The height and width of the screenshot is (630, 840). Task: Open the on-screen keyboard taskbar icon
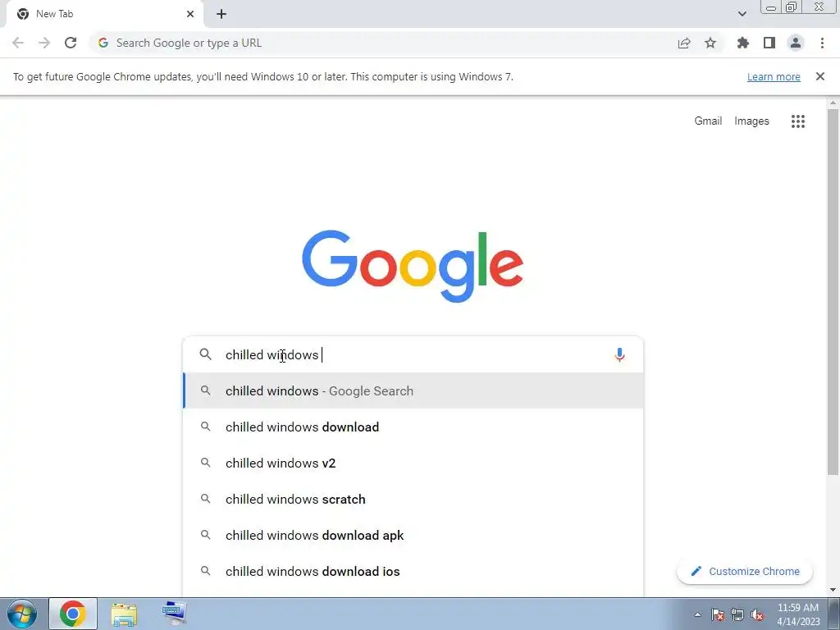pyautogui.click(x=174, y=613)
